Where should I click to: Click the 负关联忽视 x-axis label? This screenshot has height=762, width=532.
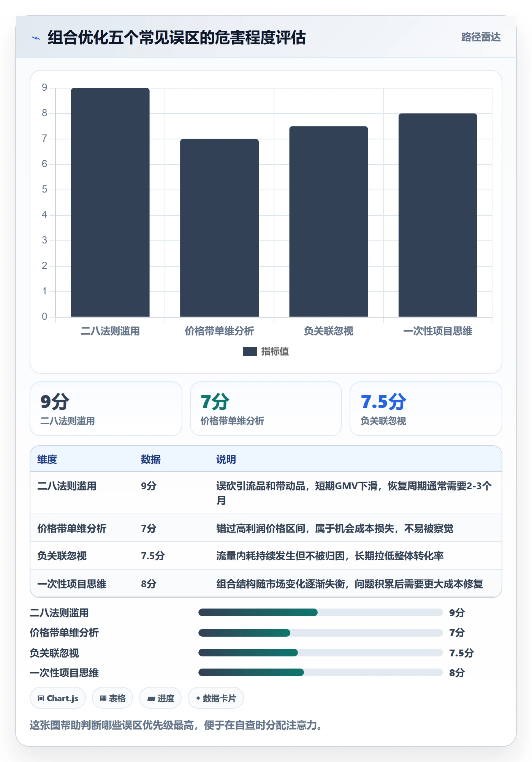point(329,331)
